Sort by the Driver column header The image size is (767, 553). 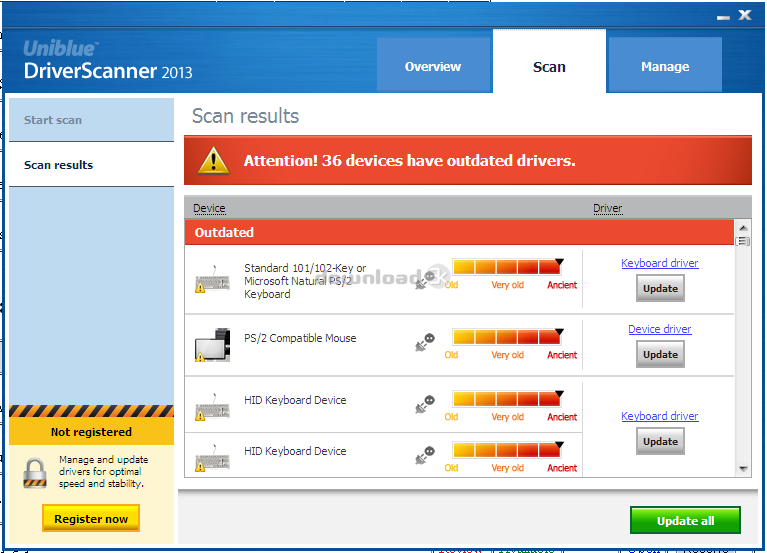coord(608,208)
